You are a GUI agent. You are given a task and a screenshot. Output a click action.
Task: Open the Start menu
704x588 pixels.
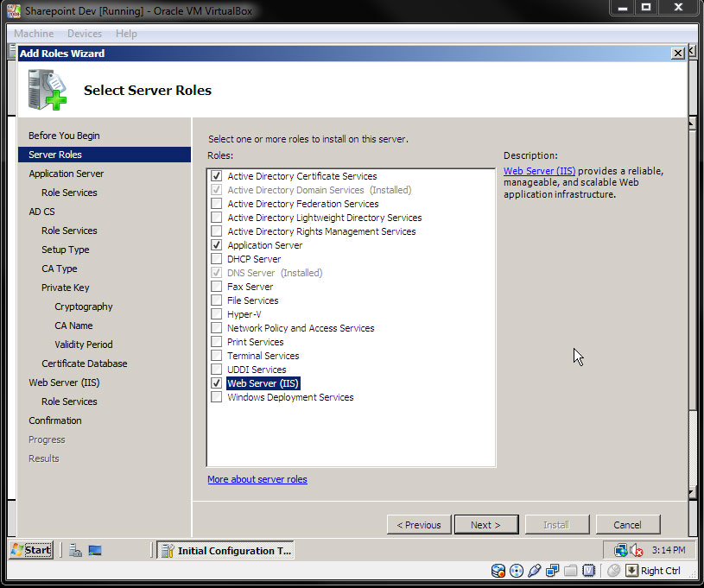coord(31,550)
